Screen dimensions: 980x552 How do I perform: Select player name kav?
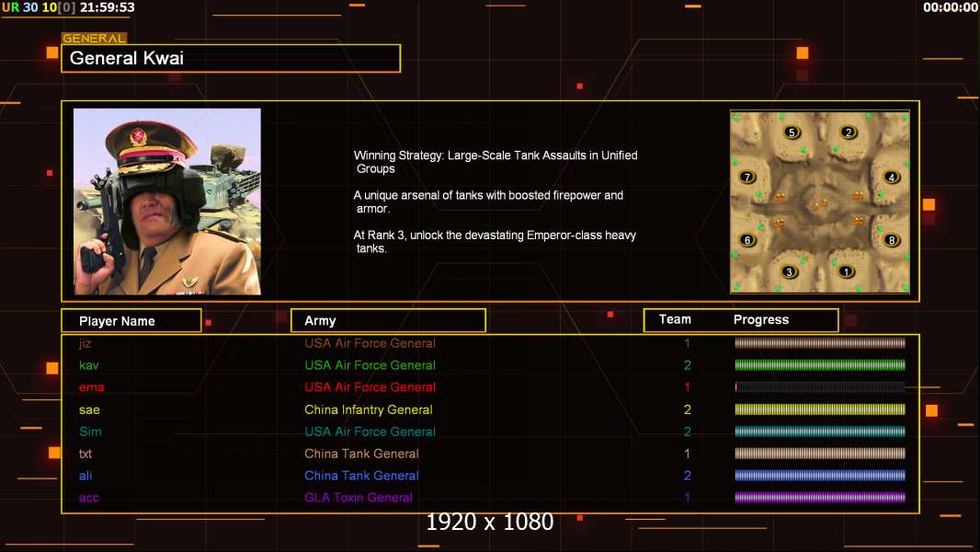89,365
